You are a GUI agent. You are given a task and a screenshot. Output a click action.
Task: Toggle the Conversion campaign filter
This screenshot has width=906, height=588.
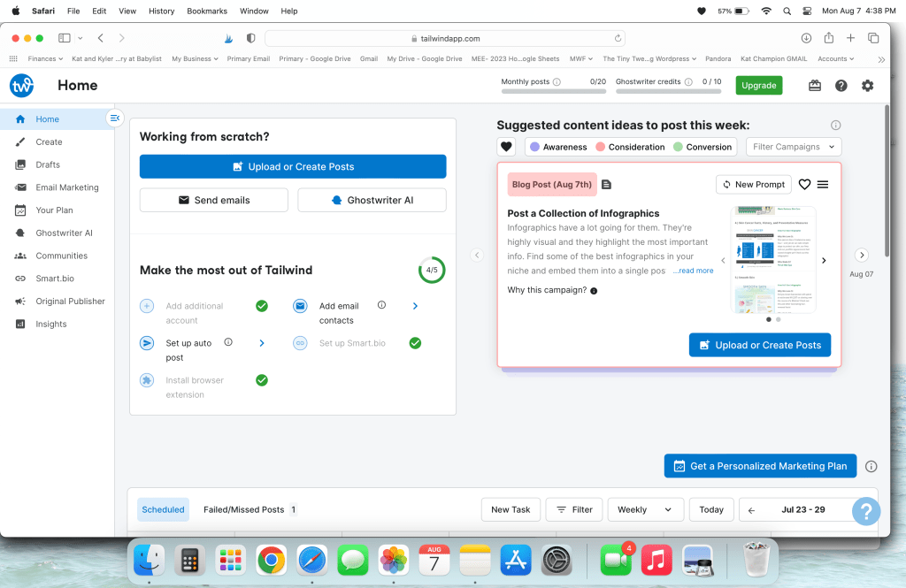coord(703,147)
